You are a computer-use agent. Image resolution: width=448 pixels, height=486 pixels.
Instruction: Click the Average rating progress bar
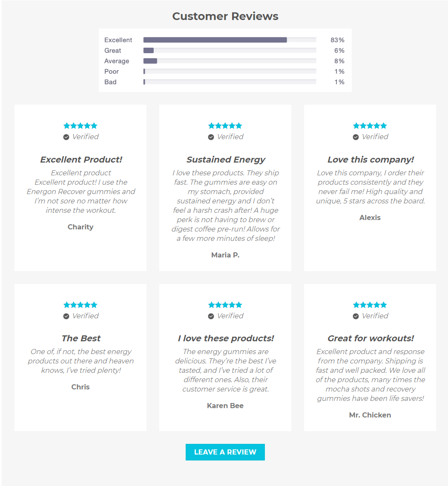(230, 61)
